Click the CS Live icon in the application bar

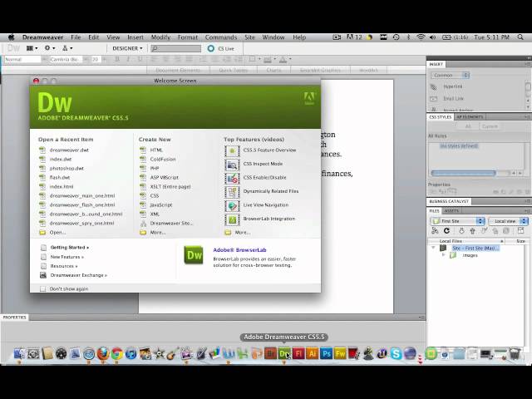click(x=210, y=48)
